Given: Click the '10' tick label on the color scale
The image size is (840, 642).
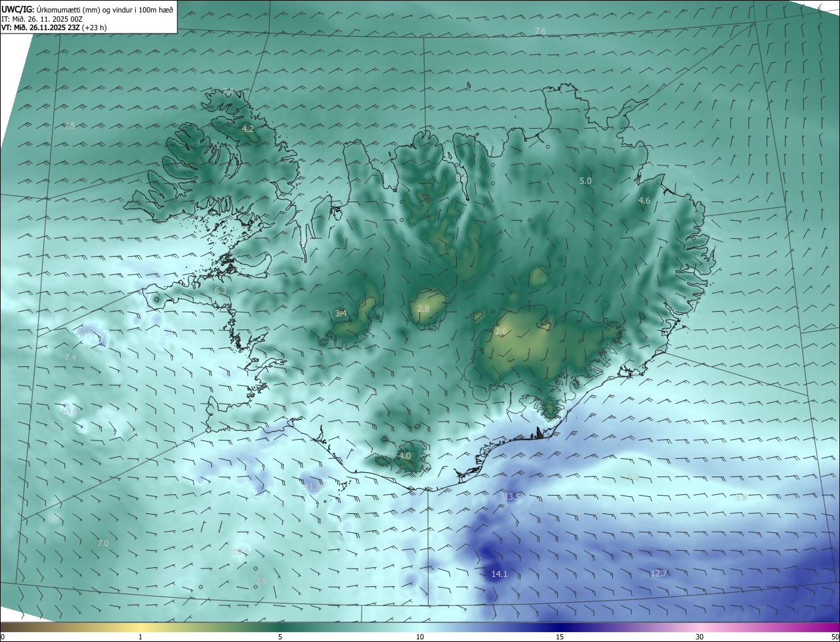Looking at the screenshot, I should pyautogui.click(x=420, y=637).
